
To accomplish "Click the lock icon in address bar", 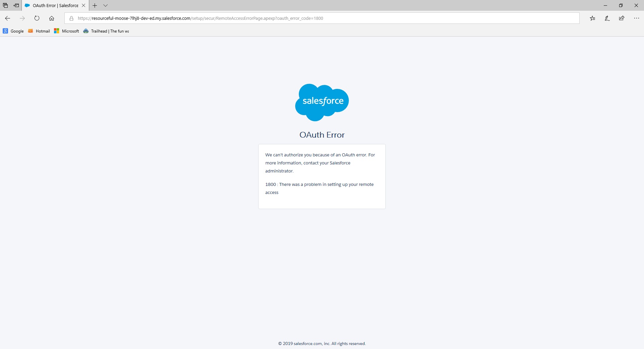I will (71, 18).
